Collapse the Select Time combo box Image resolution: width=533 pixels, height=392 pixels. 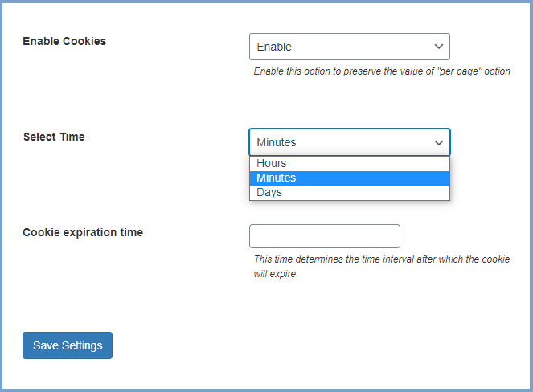tap(349, 142)
